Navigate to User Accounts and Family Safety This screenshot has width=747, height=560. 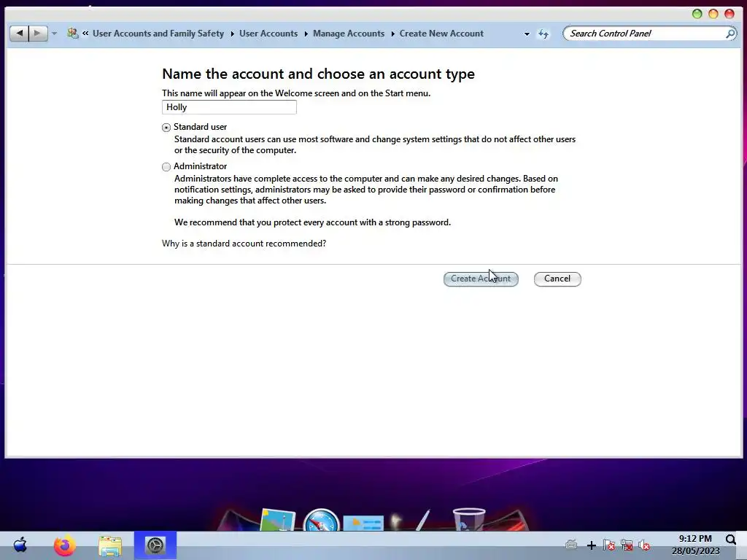[158, 34]
